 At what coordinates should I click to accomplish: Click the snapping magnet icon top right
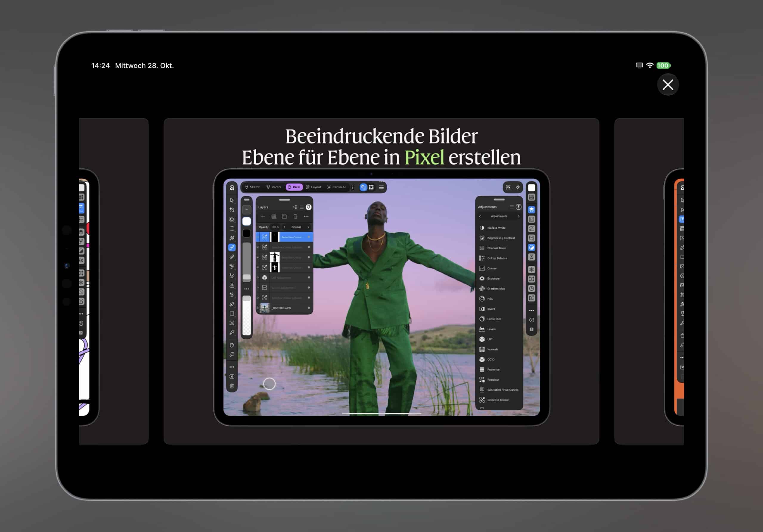tap(518, 187)
